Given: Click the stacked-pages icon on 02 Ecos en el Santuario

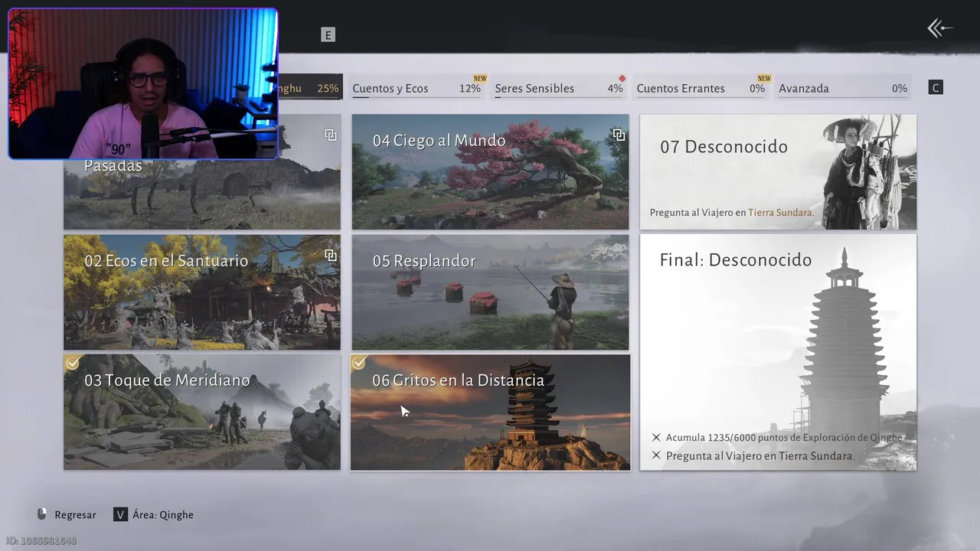Looking at the screenshot, I should (330, 255).
